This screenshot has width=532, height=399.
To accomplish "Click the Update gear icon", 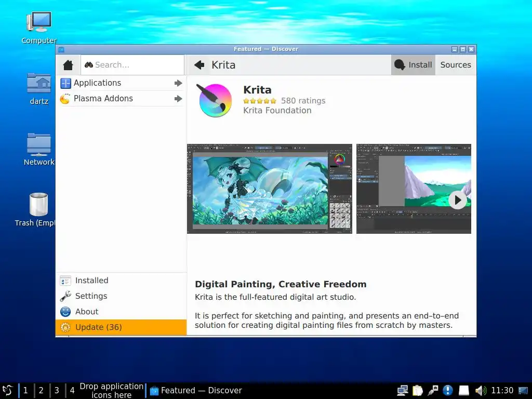I will tap(65, 327).
